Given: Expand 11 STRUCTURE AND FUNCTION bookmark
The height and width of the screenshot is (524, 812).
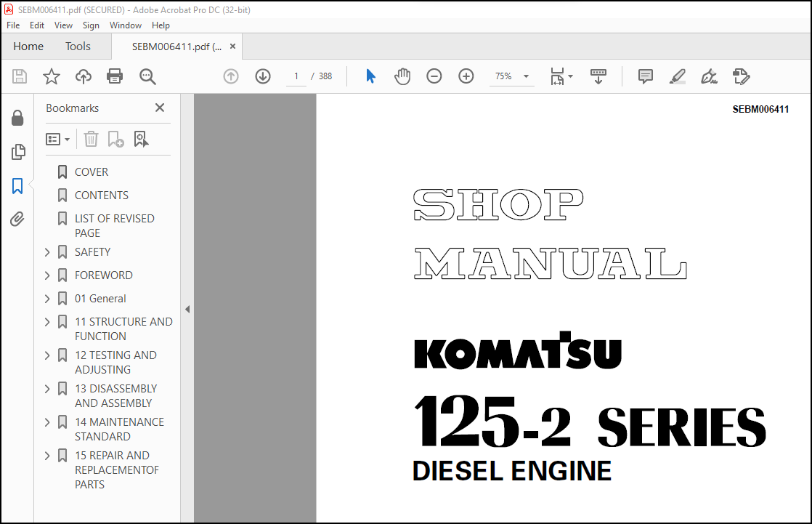Looking at the screenshot, I should pos(47,322).
